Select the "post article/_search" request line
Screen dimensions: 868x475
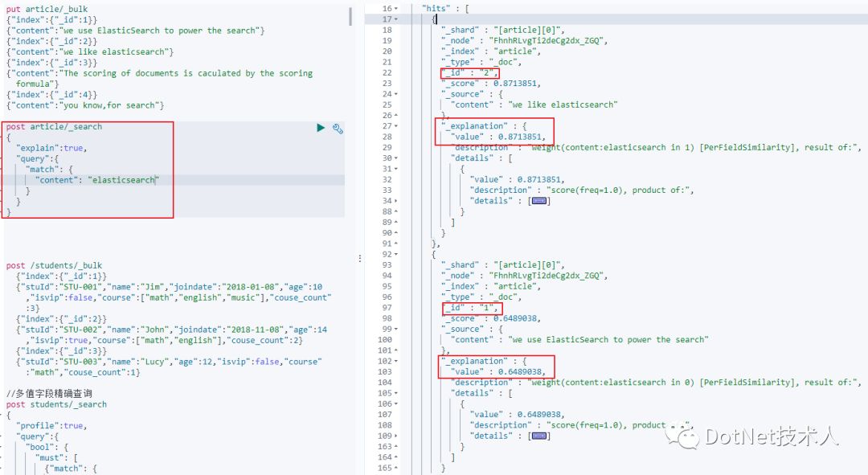[55, 127]
